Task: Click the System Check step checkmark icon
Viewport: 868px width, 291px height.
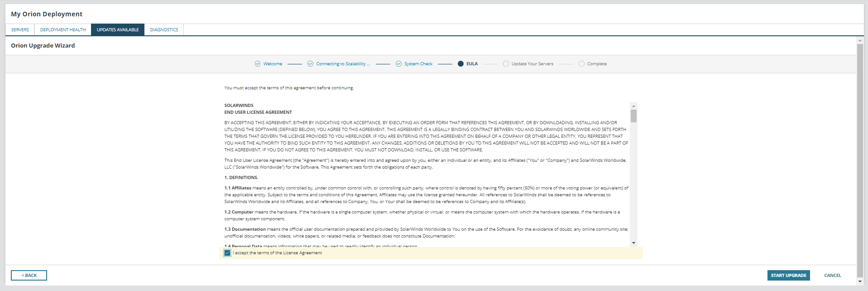Action: [398, 64]
